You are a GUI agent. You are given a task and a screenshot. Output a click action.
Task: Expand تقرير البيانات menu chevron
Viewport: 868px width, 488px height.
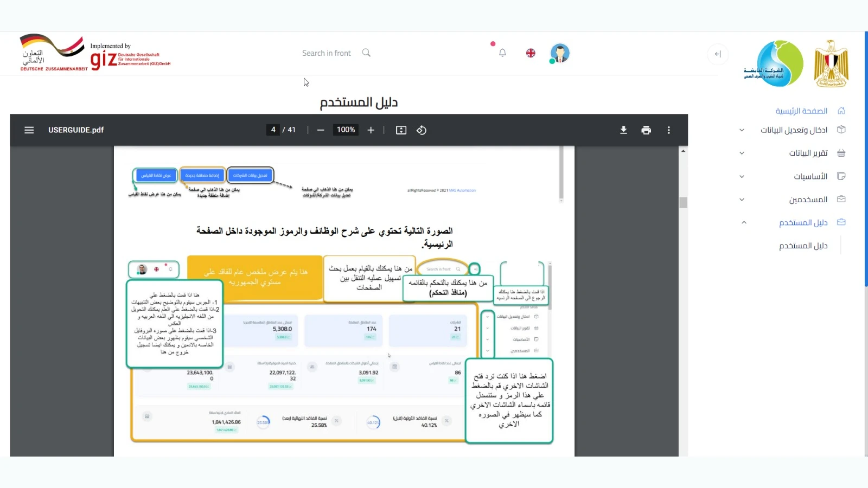(x=742, y=153)
